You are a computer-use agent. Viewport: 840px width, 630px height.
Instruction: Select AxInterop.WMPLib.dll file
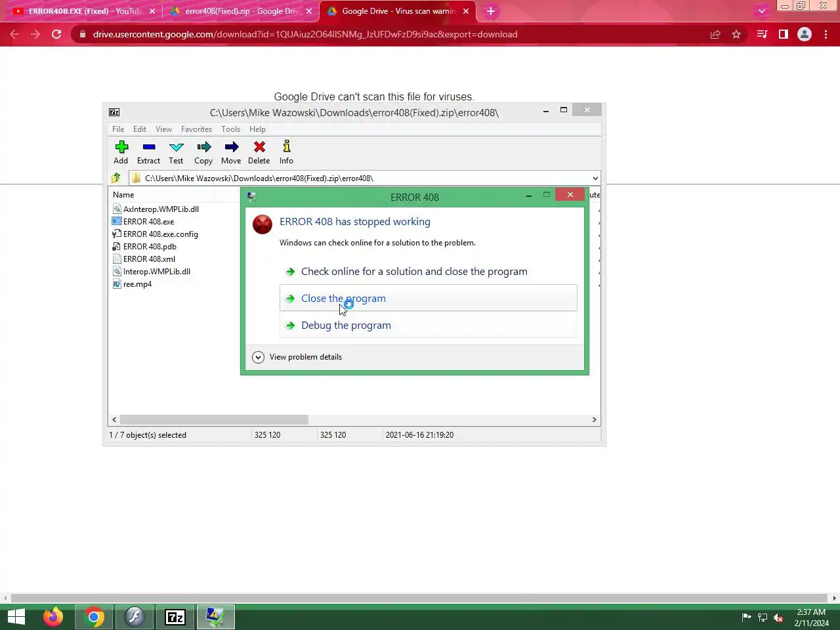click(x=156, y=209)
